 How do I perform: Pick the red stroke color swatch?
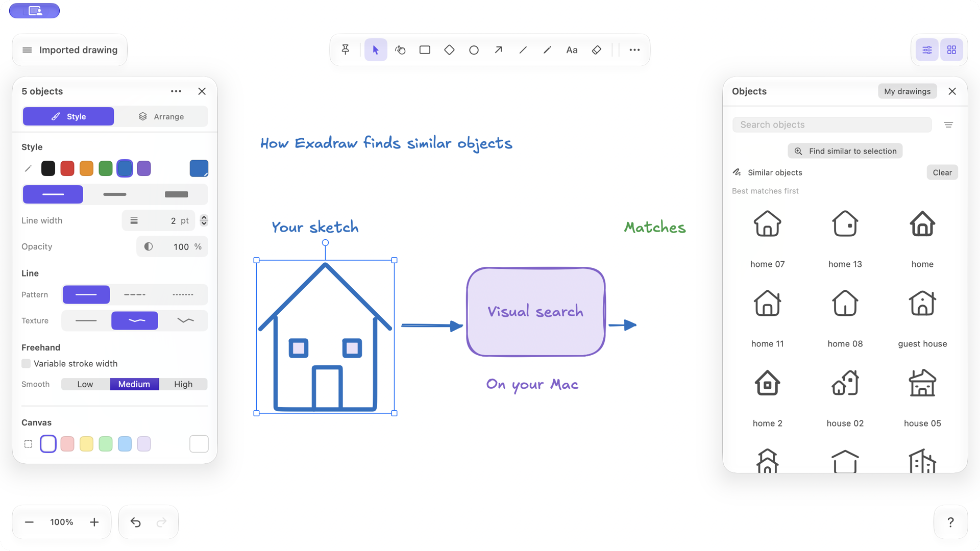(x=67, y=168)
